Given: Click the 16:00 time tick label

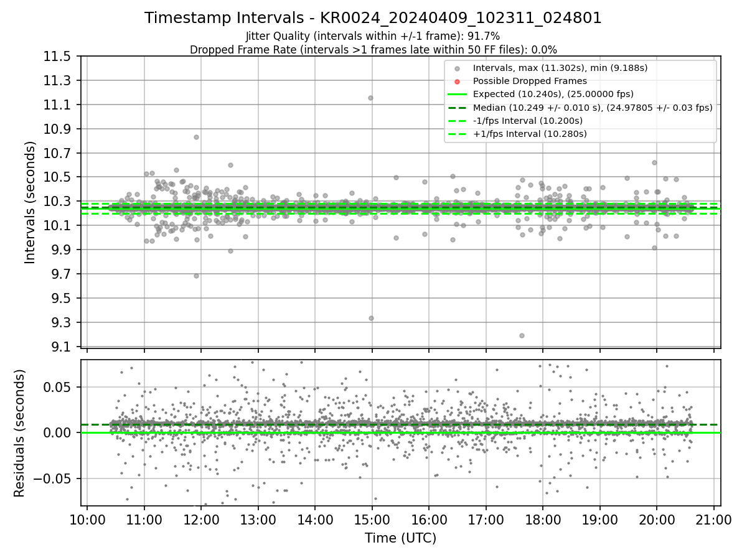Looking at the screenshot, I should tap(429, 519).
